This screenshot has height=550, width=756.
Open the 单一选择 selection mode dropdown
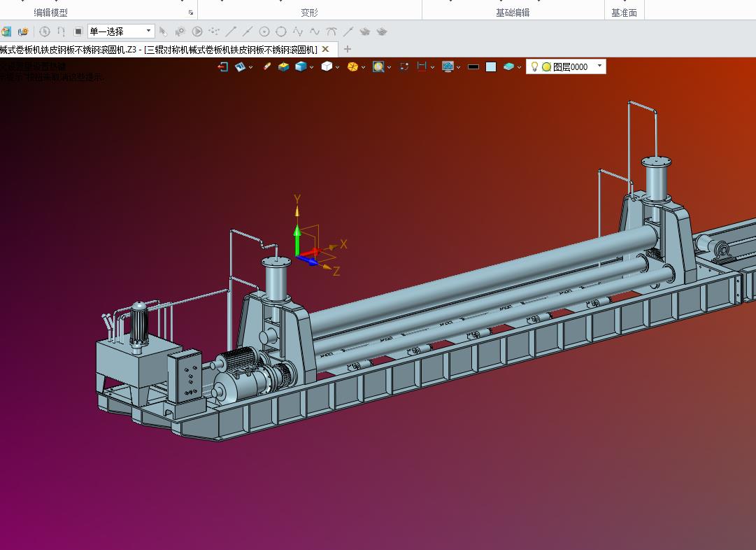click(148, 31)
